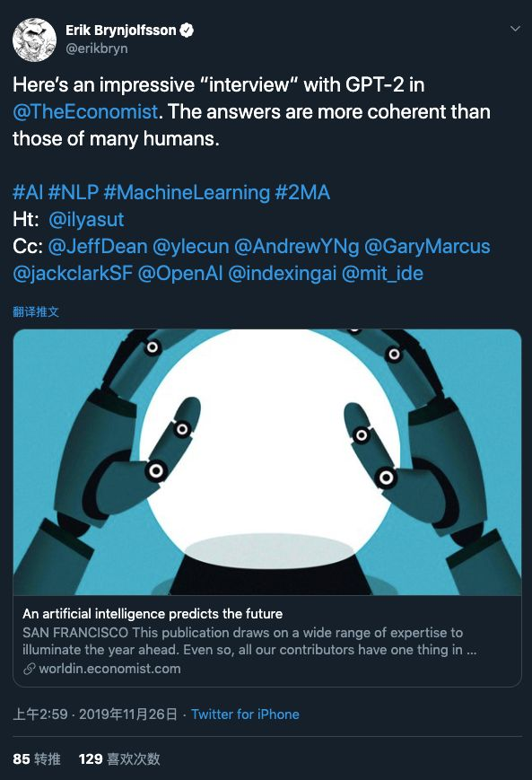
Task: Select the #2MA hashtag
Action: coord(303,192)
